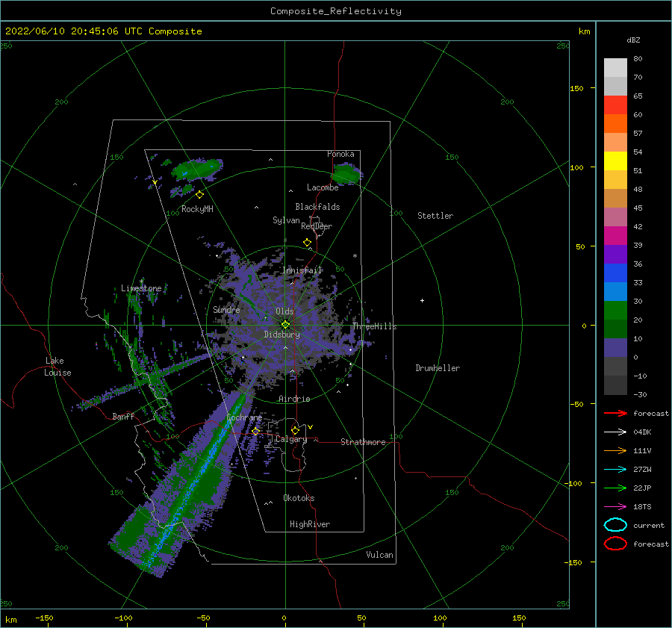Click the orange 111V arrow icon
This screenshot has width=672, height=628.
pos(615,450)
